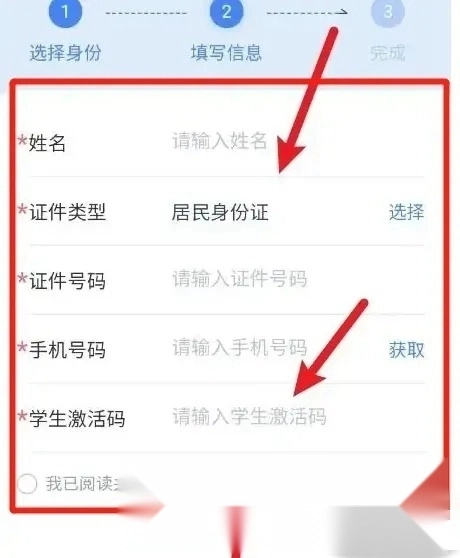Click the 姓名 field label
This screenshot has width=460, height=558.
tap(47, 143)
